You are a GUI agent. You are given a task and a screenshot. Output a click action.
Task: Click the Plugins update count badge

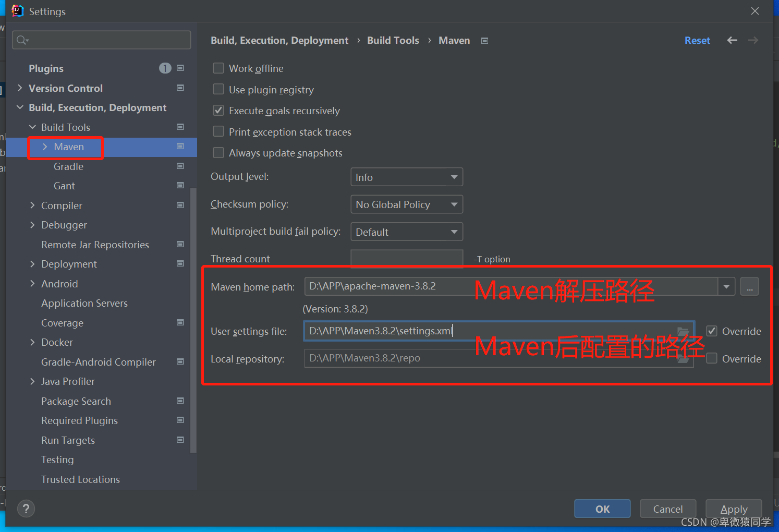(165, 68)
